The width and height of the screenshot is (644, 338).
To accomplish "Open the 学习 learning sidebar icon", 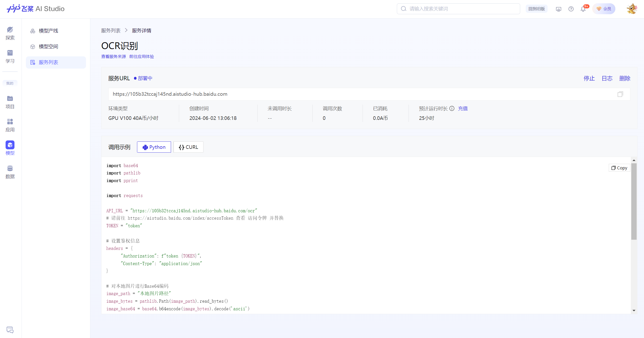I will (10, 56).
